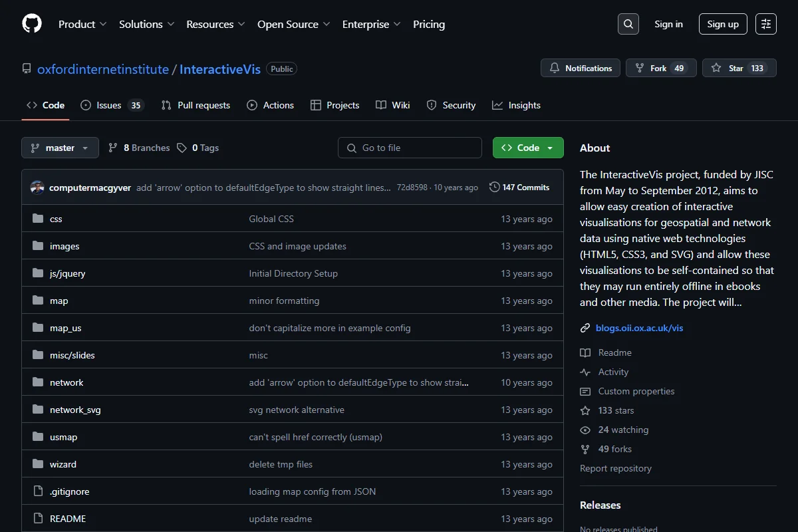Expand the green Code dropdown
Screen dimensions: 798x532
528,148
